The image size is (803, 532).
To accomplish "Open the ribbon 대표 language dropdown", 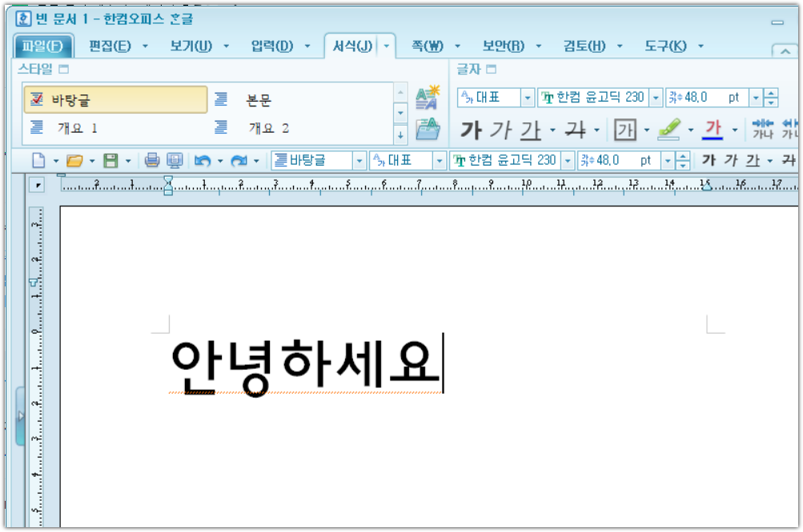I will [528, 97].
